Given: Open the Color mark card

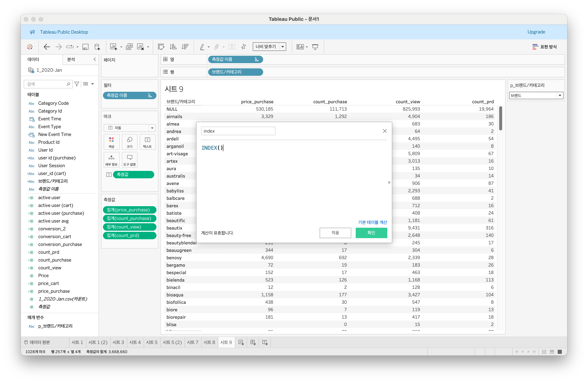Looking at the screenshot, I should [112, 142].
